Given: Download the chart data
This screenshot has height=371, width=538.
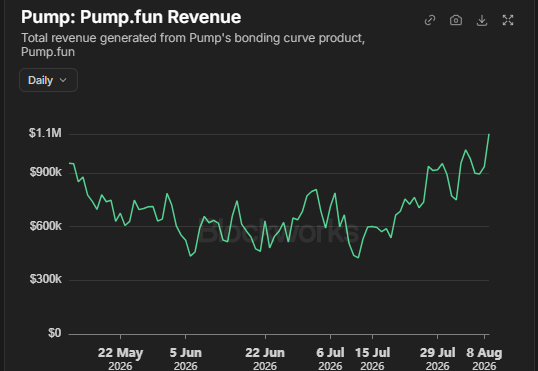Looking at the screenshot, I should [482, 20].
